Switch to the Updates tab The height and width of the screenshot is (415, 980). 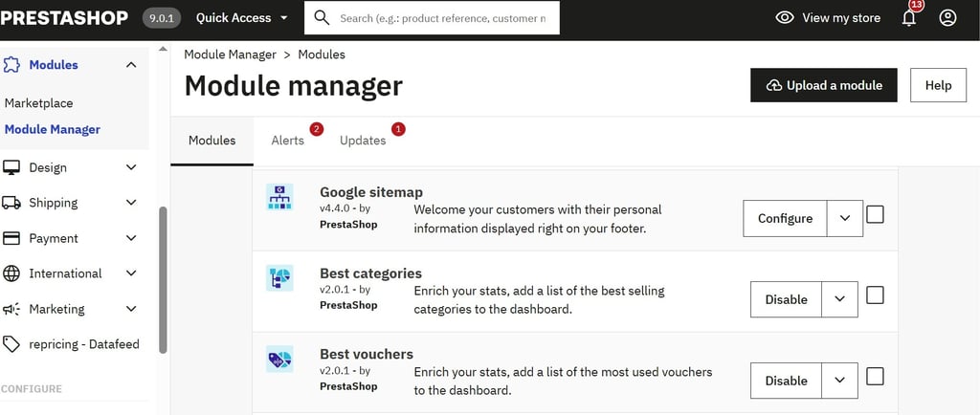(363, 141)
